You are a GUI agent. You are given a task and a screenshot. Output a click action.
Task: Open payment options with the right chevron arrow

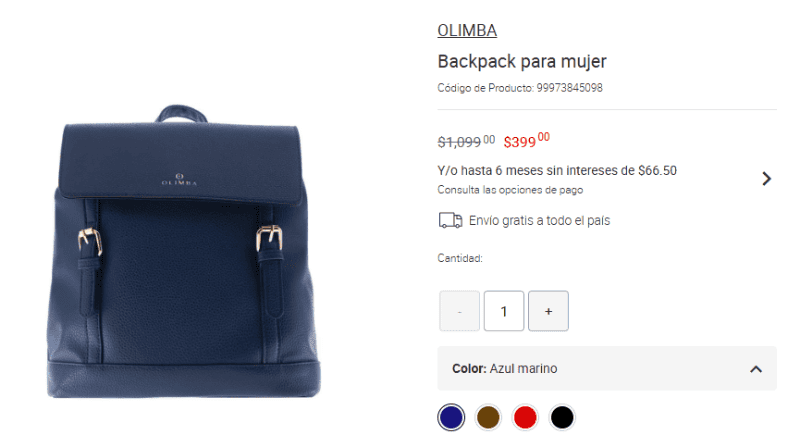[x=766, y=179]
